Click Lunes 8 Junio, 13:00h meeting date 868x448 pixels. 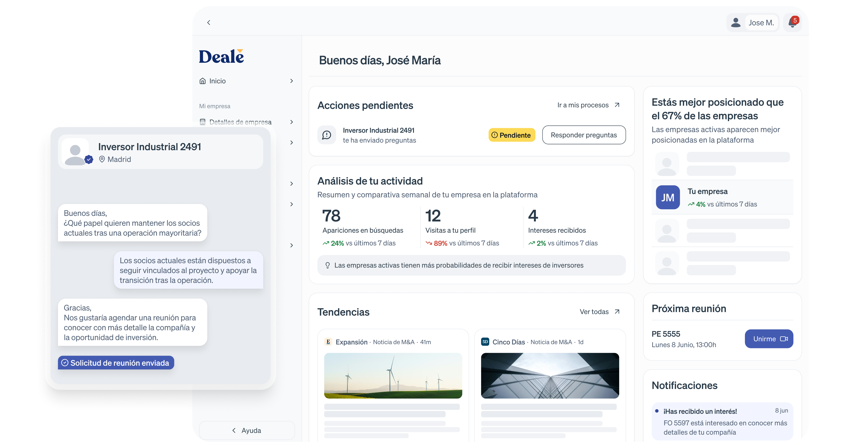(684, 345)
